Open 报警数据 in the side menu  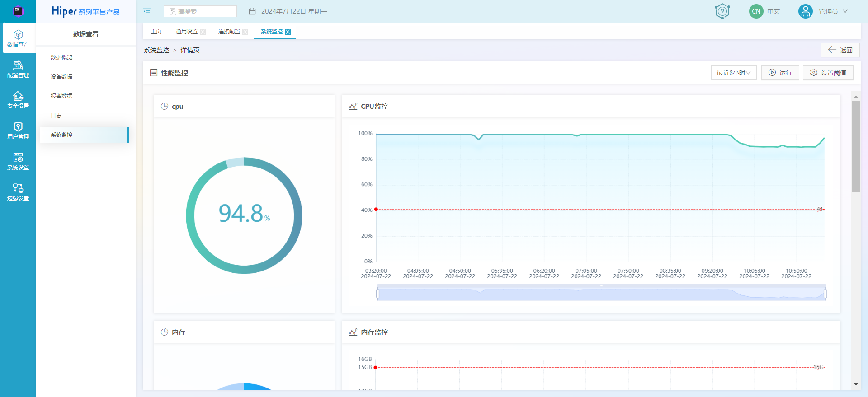[x=61, y=96]
